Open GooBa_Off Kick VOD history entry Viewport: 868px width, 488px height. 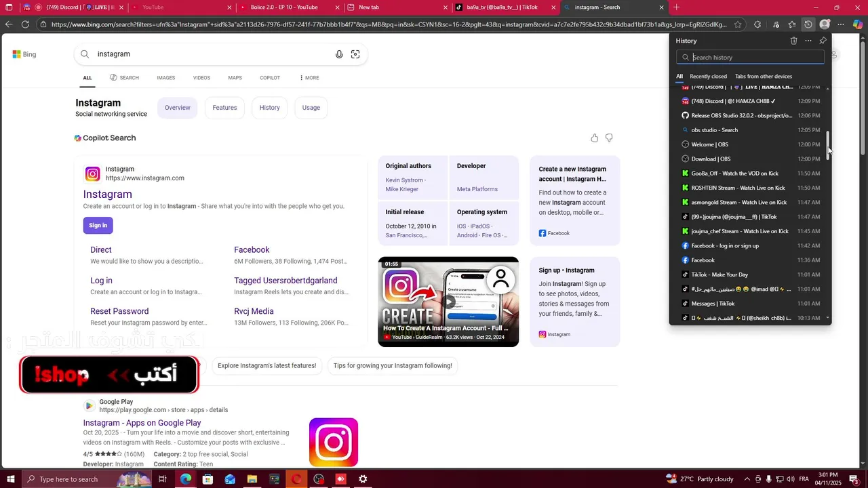[x=750, y=174]
